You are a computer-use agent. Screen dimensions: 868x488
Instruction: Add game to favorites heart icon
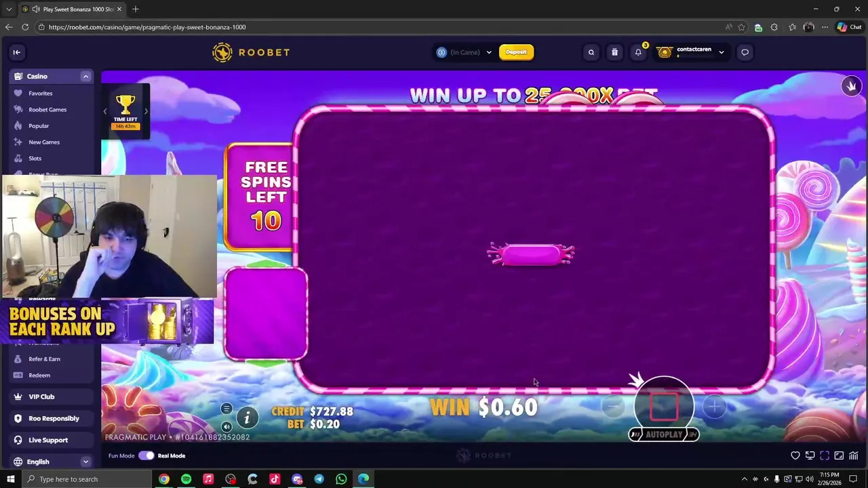[x=795, y=455]
